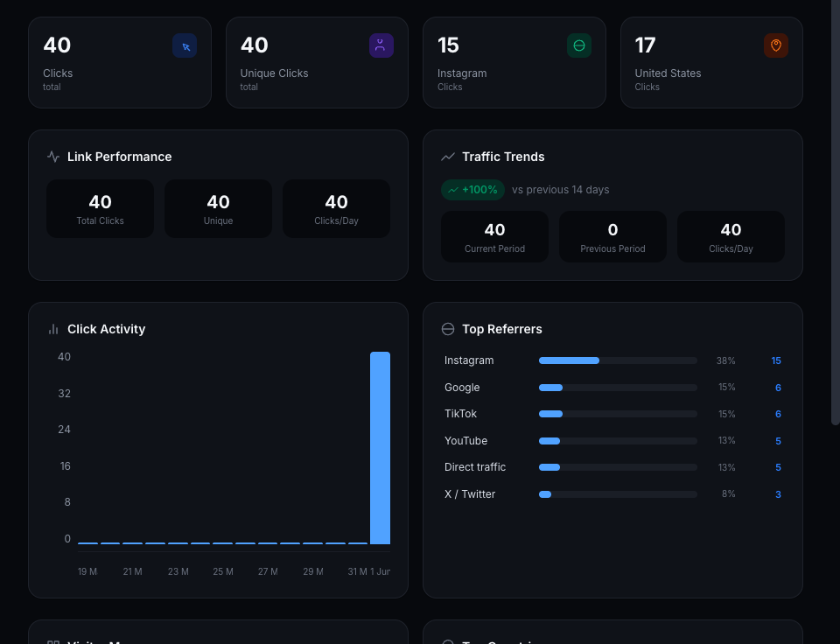Click the 31 M axis label
Screen dimensions: 840x644
coord(357,571)
